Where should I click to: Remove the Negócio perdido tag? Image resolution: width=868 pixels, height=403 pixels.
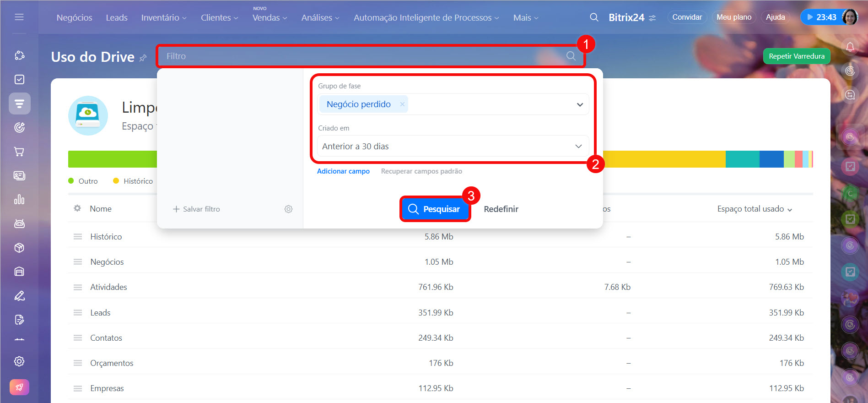pyautogui.click(x=402, y=104)
